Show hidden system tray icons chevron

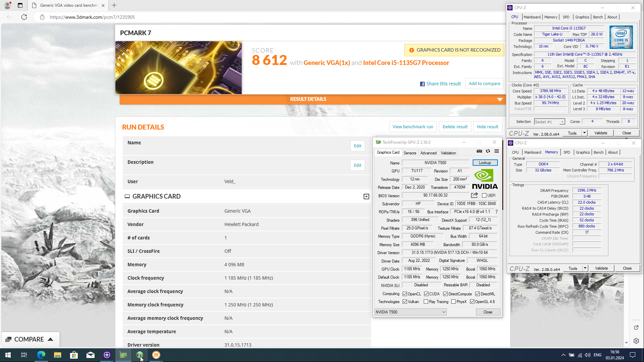[x=563, y=355]
